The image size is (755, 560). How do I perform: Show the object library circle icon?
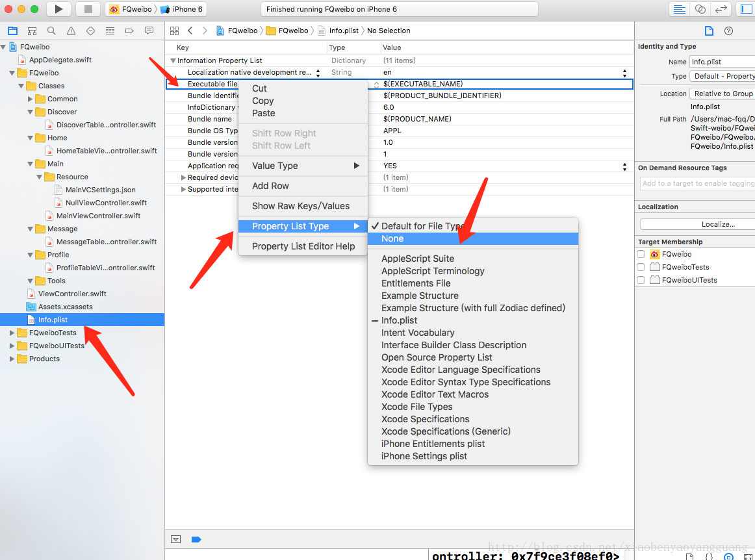click(x=729, y=557)
